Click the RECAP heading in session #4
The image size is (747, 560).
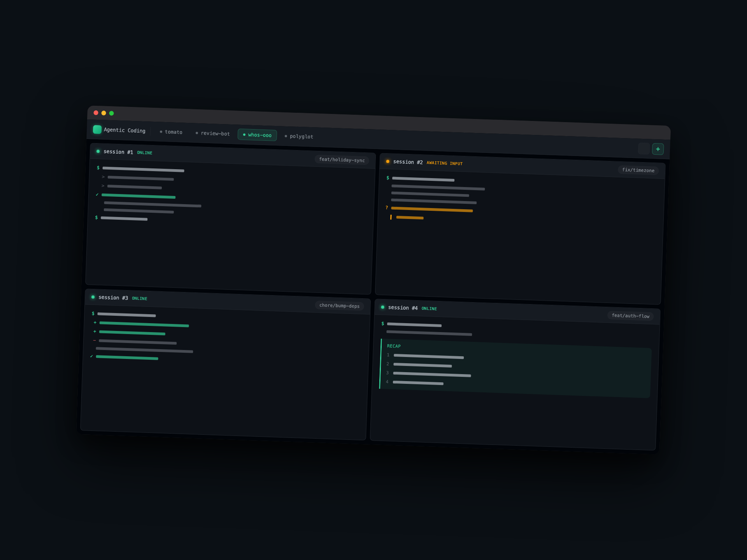[x=394, y=346]
